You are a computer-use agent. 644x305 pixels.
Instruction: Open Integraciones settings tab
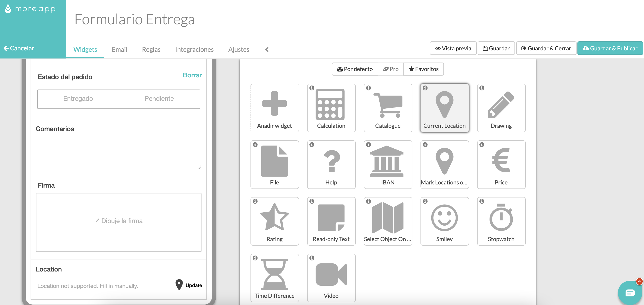(x=194, y=49)
